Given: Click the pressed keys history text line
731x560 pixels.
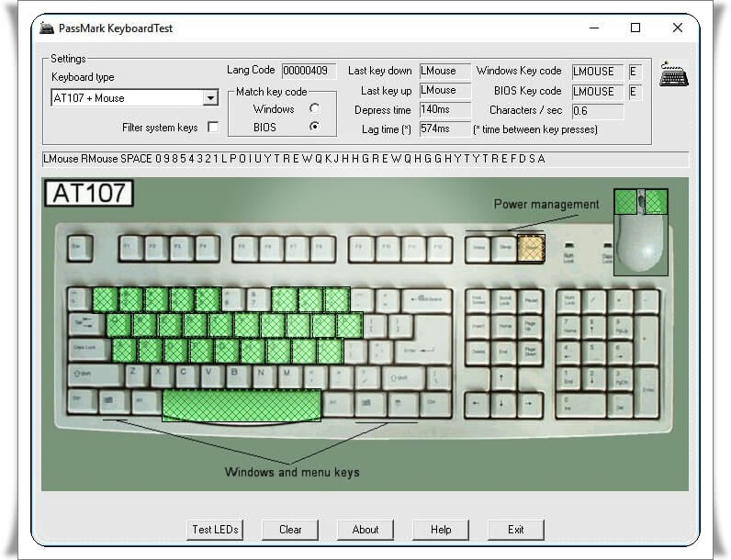Looking at the screenshot, I should [365, 159].
